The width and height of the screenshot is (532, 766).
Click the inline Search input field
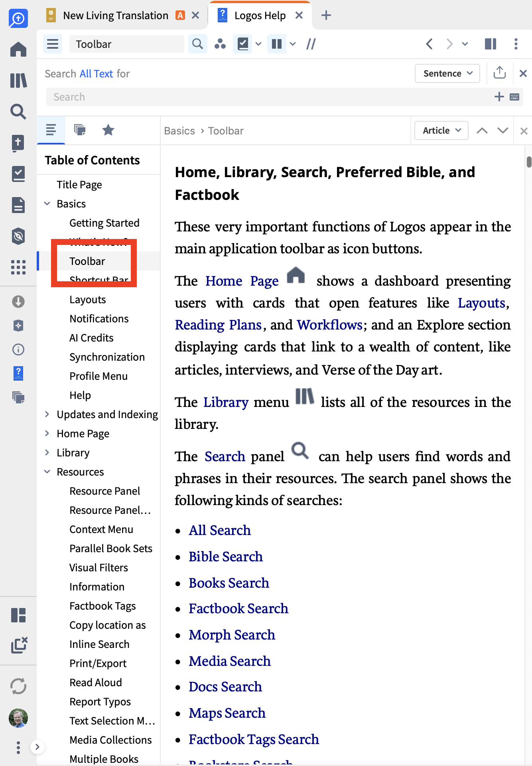click(x=271, y=97)
